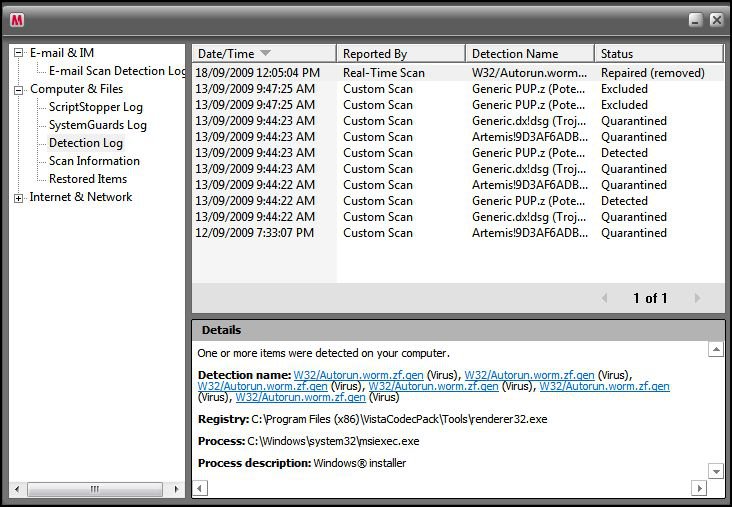This screenshot has height=507, width=732.
Task: Minimize the McAfee window
Action: (696, 20)
